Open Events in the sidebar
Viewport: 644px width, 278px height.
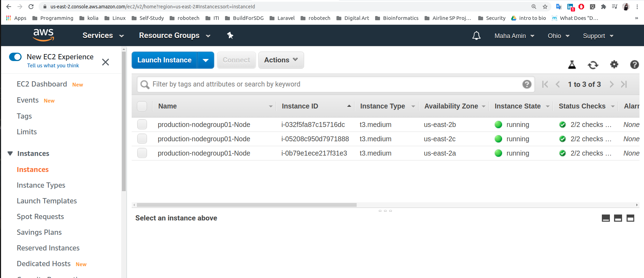point(28,100)
